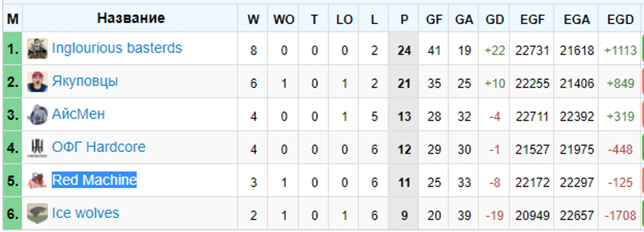Viewport: 644px width, 232px height.
Task: Click the Red Machine team logo
Action: coord(37,181)
